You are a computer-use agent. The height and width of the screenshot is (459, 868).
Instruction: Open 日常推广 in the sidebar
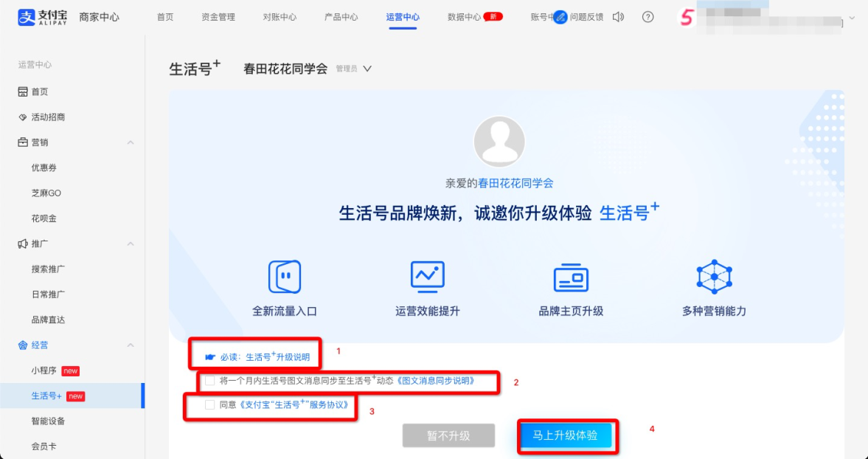tap(48, 294)
